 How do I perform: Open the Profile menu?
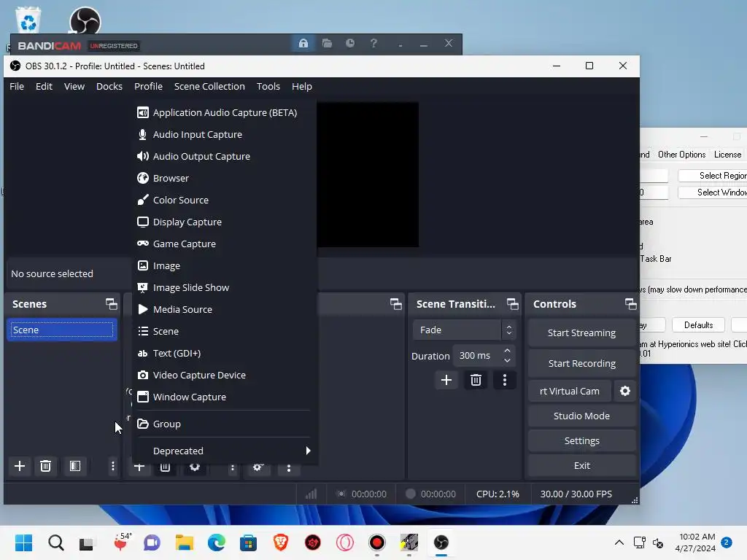[148, 86]
